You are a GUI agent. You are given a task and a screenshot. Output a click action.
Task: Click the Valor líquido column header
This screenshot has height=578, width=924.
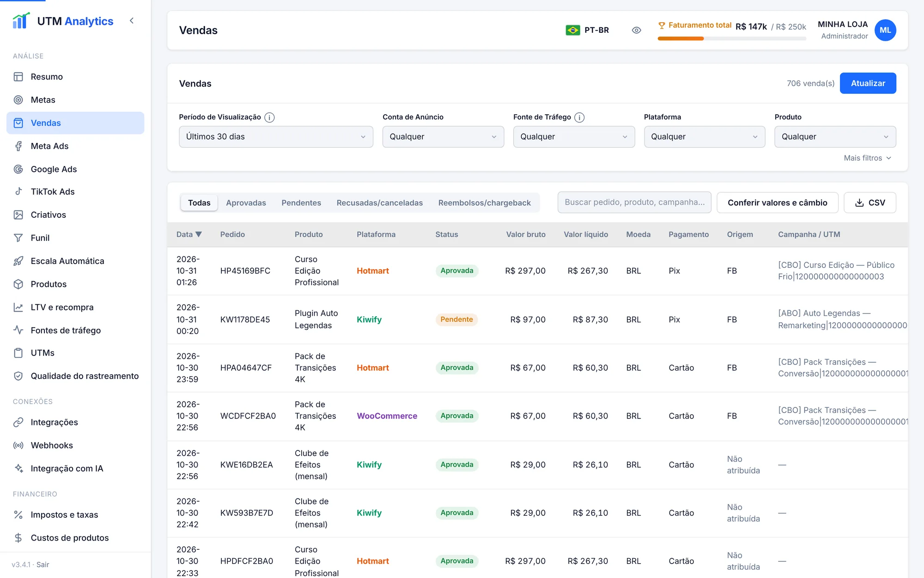click(586, 234)
